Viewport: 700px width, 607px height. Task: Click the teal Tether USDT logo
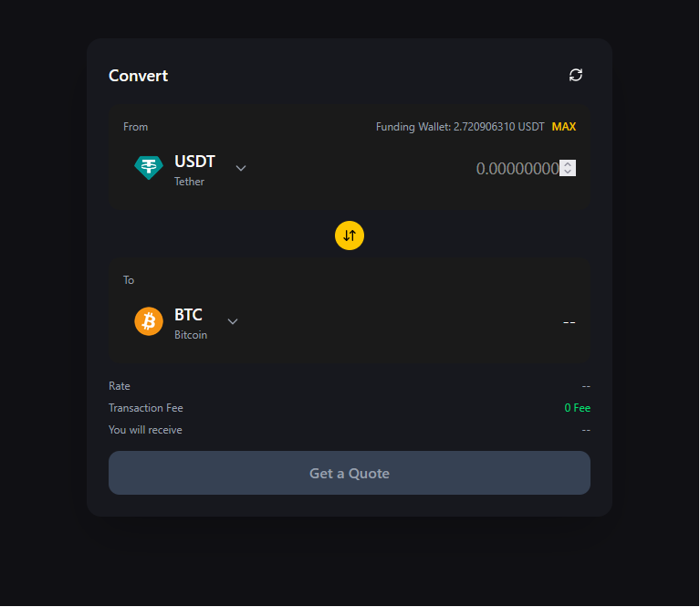(149, 168)
